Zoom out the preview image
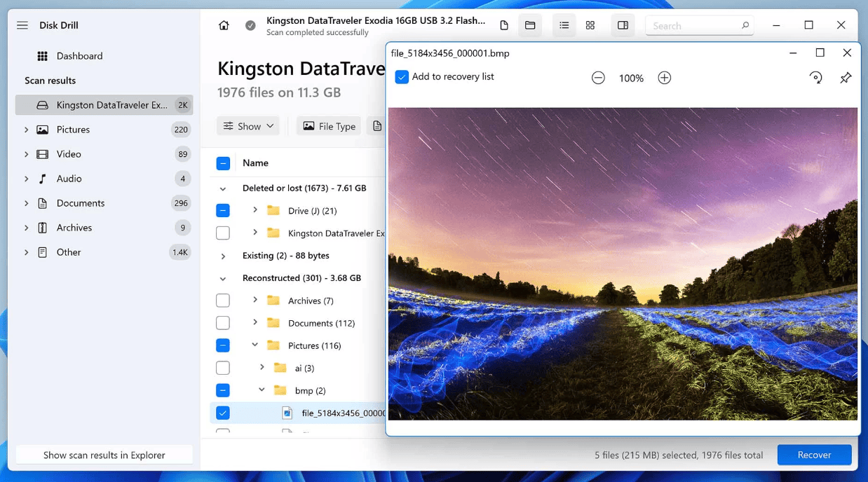The image size is (868, 482). pyautogui.click(x=598, y=78)
